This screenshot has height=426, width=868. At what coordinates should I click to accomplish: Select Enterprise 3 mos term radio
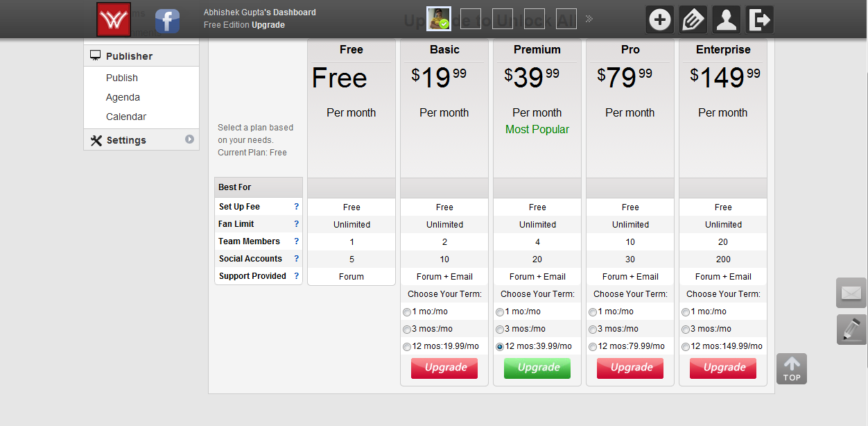(x=686, y=330)
